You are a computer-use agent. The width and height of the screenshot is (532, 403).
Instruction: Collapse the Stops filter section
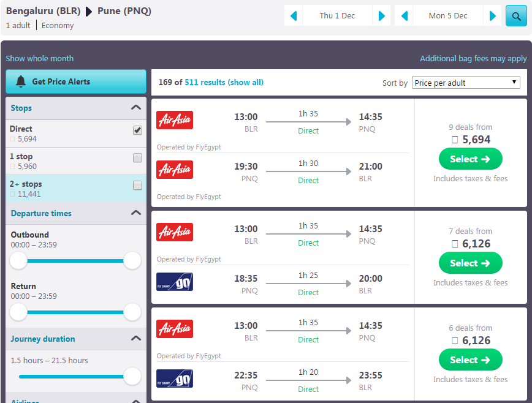pyautogui.click(x=135, y=108)
